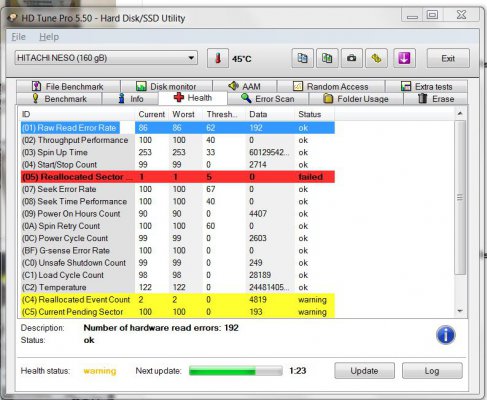Click the Thresh... column header
This screenshot has width=487, height=400.
coord(224,114)
